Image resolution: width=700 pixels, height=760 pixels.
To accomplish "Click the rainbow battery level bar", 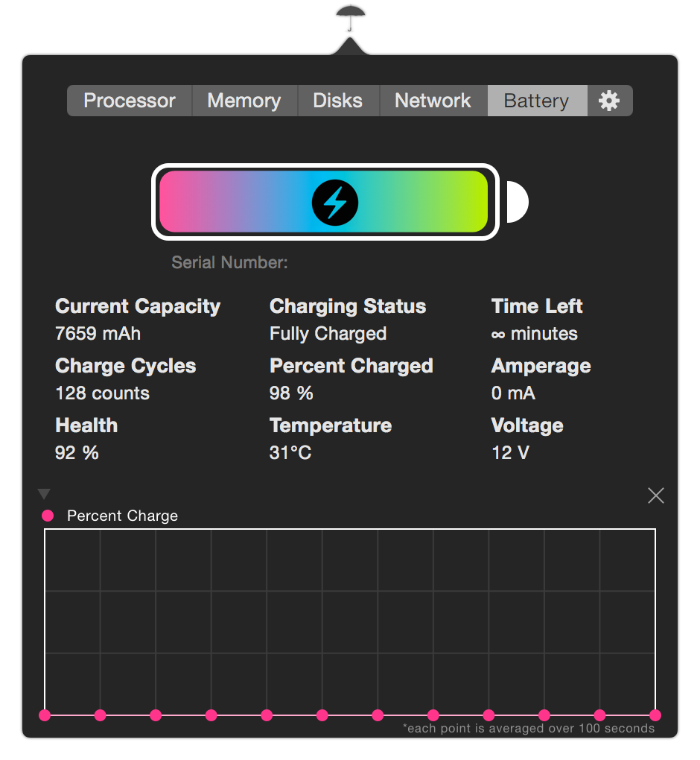I will coord(324,202).
